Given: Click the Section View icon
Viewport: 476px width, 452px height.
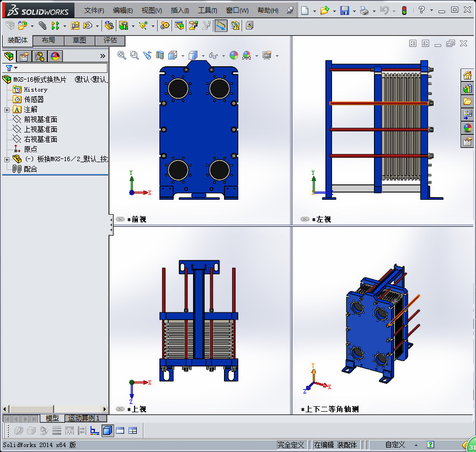Looking at the screenshot, I should pos(160,55).
